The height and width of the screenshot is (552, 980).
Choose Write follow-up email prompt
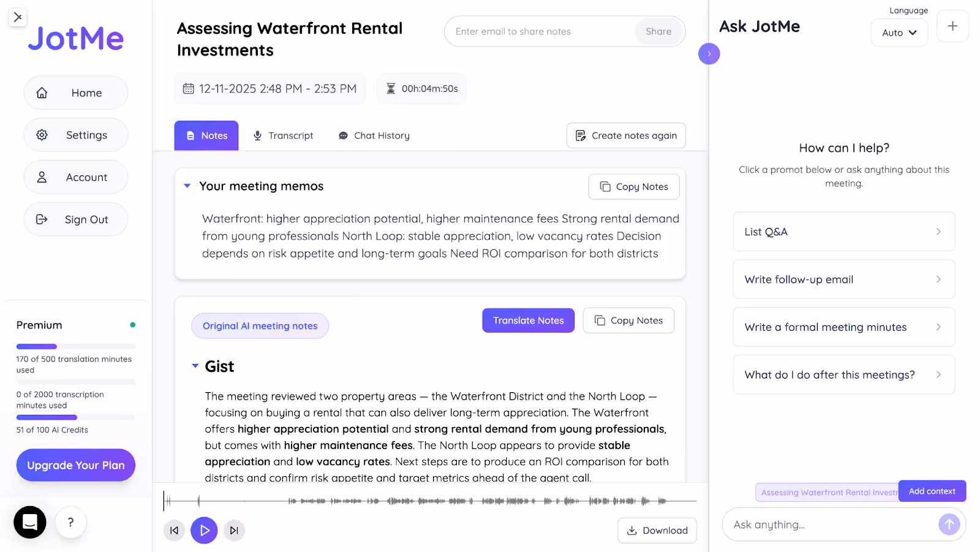click(844, 279)
